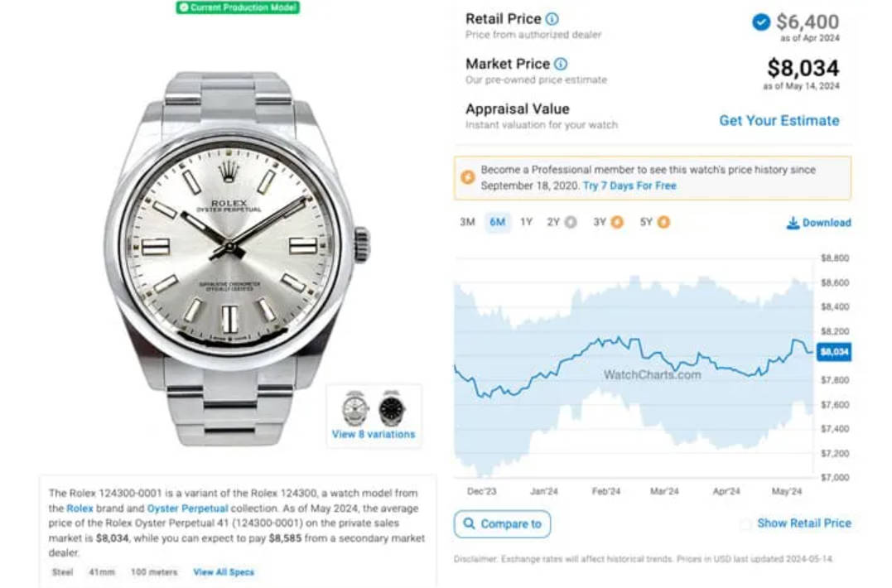Select the 6M time range
Screen dimensions: 892x588
tap(497, 222)
